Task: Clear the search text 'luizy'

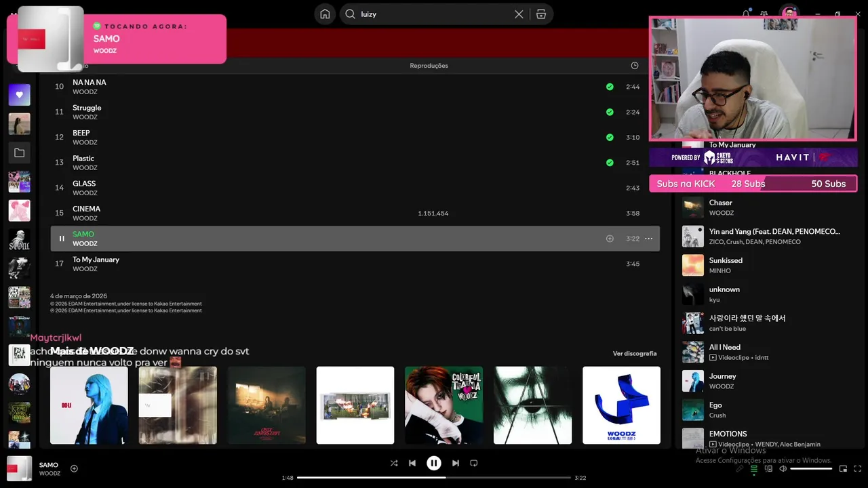Action: pyautogui.click(x=519, y=14)
